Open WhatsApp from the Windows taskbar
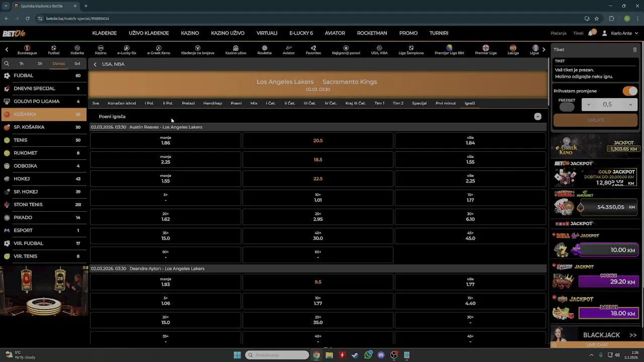Viewport: 644px width, 362px height. point(368,355)
